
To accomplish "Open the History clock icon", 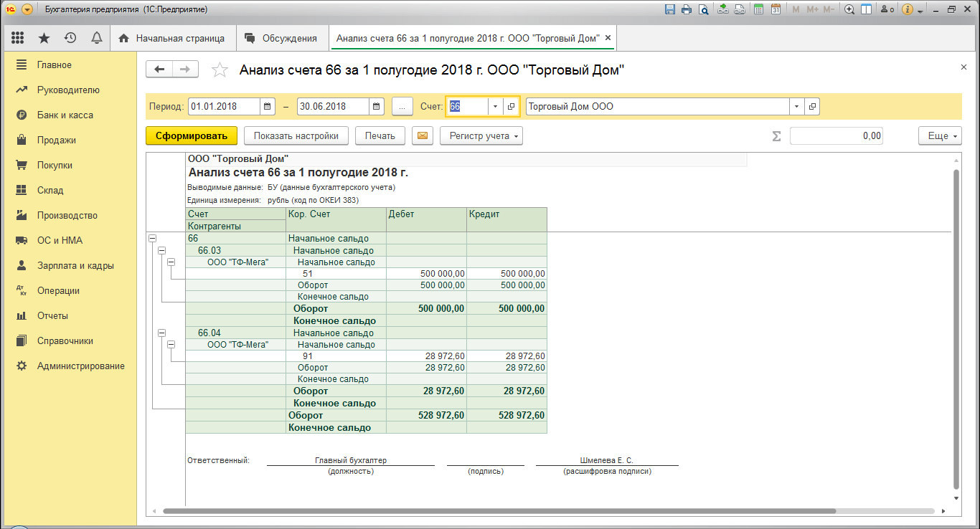I will coord(70,38).
